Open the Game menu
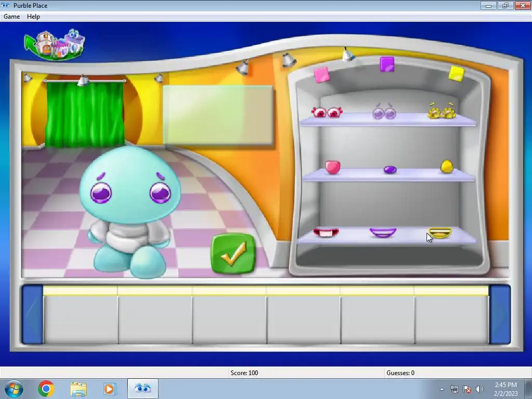Viewport: 532px width, 399px height. [11, 16]
